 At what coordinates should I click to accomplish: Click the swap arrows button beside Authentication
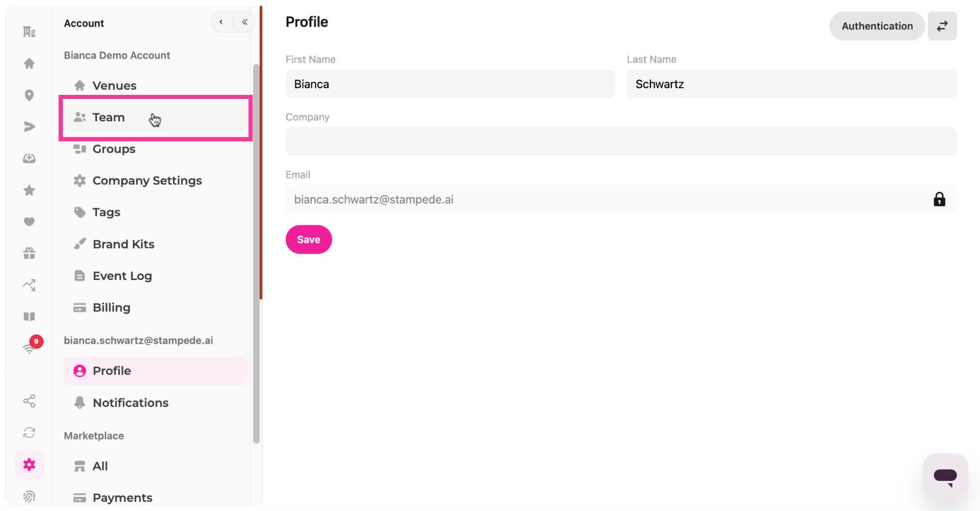(x=942, y=26)
